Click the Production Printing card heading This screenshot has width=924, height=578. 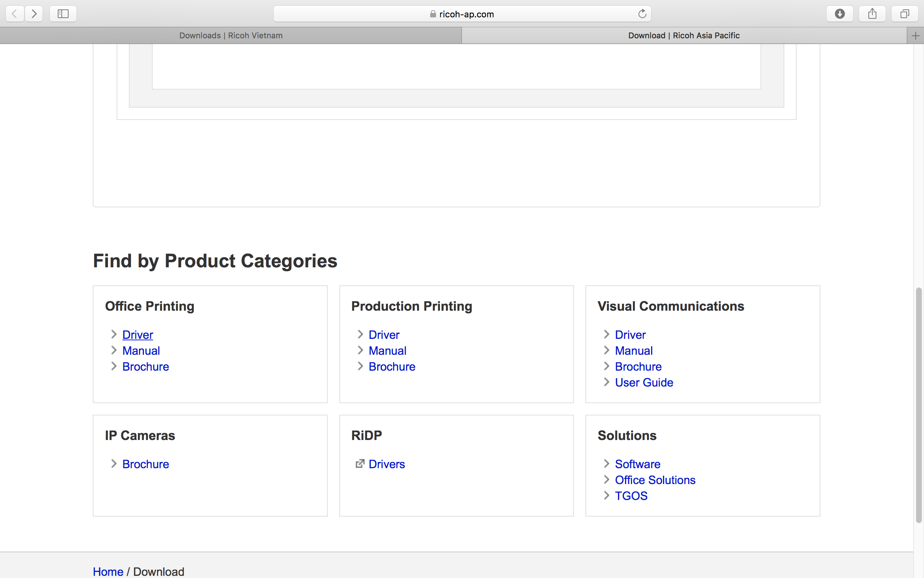point(411,306)
